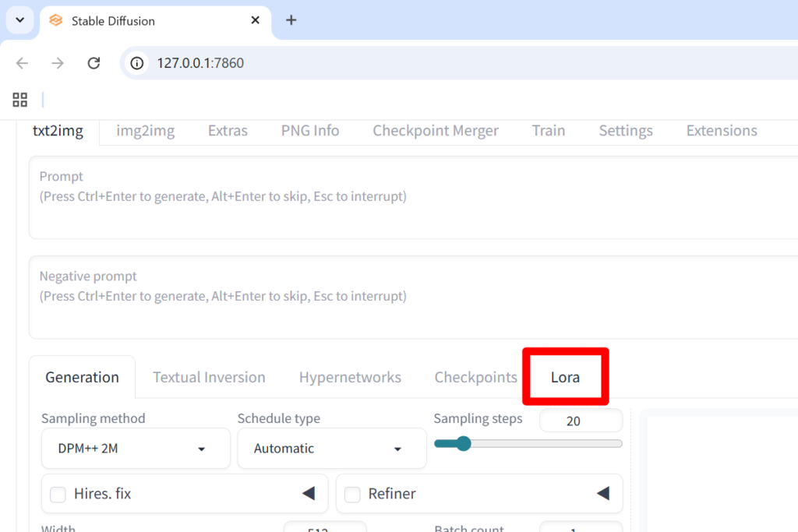
Task: Open the Sampling method dropdown DPM++ 2M
Action: click(x=136, y=448)
